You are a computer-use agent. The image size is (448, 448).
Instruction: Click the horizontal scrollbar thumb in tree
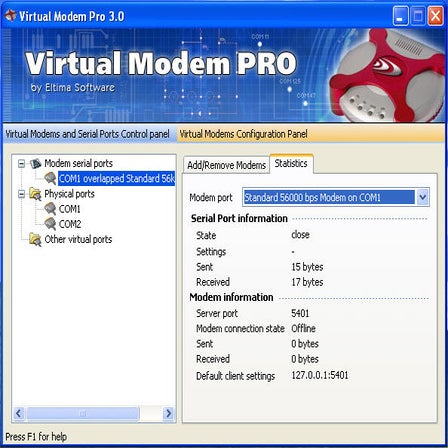tap(83, 414)
